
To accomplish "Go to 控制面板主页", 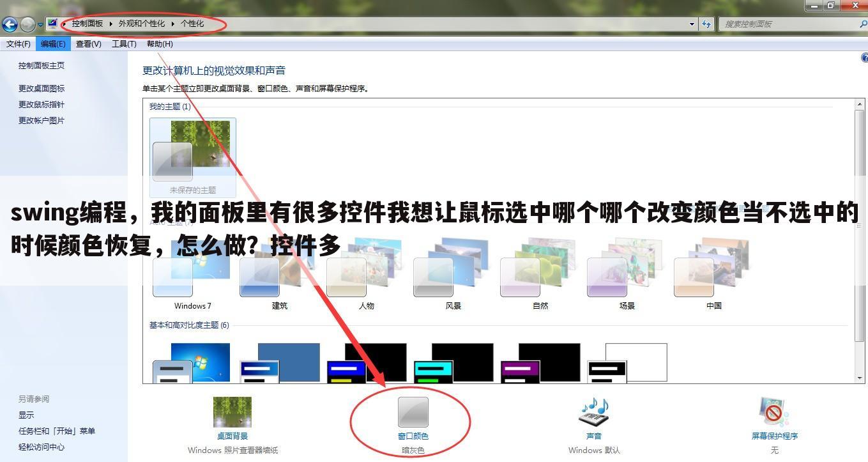I will tap(42, 65).
